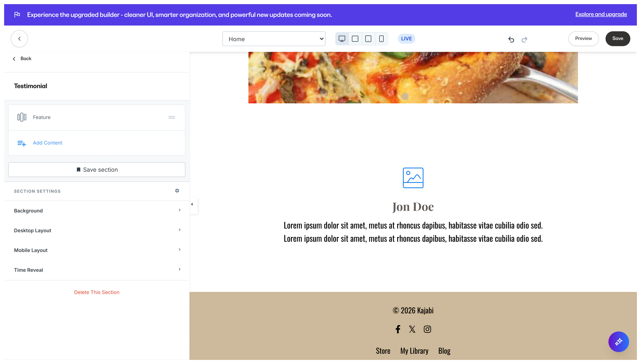Click the testimonial image placeholder
This screenshot has width=641, height=364.
click(413, 178)
